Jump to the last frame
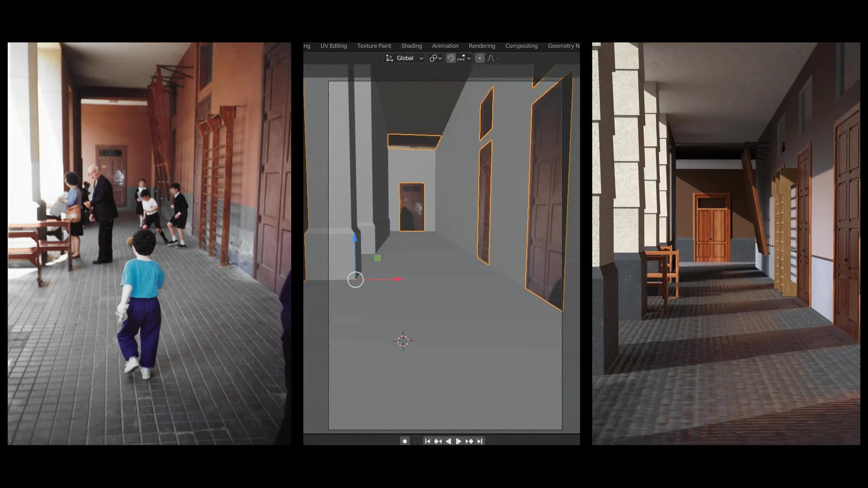The image size is (868, 488). pyautogui.click(x=480, y=441)
